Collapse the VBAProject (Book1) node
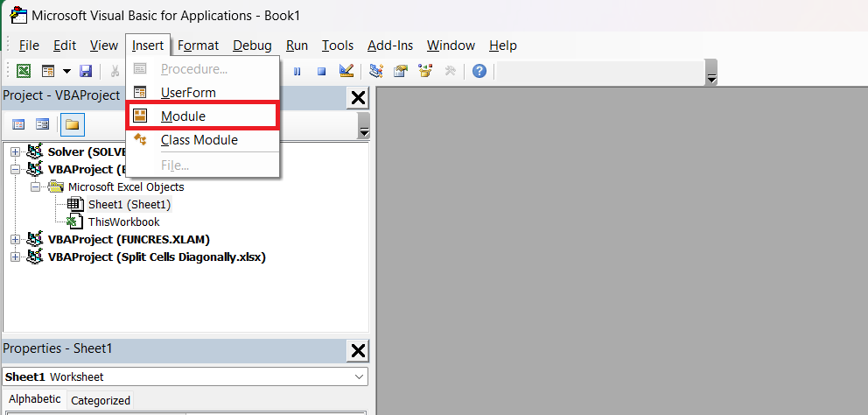Screen dimensions: 868x415 point(15,170)
